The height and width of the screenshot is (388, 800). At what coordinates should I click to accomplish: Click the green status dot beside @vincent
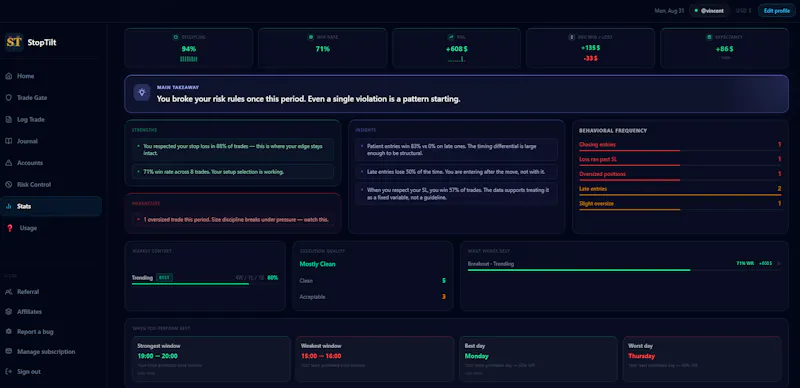(696, 10)
